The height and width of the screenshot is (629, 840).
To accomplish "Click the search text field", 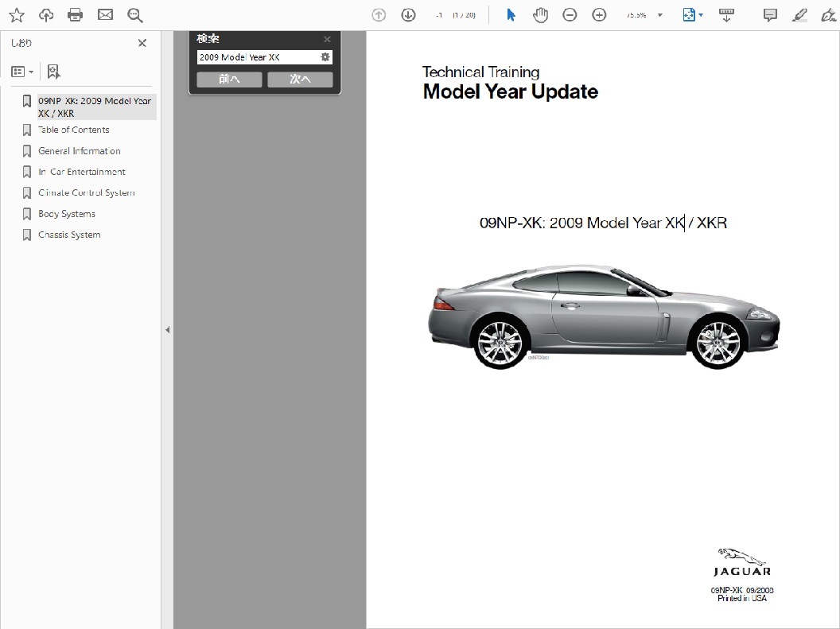I will [x=258, y=57].
